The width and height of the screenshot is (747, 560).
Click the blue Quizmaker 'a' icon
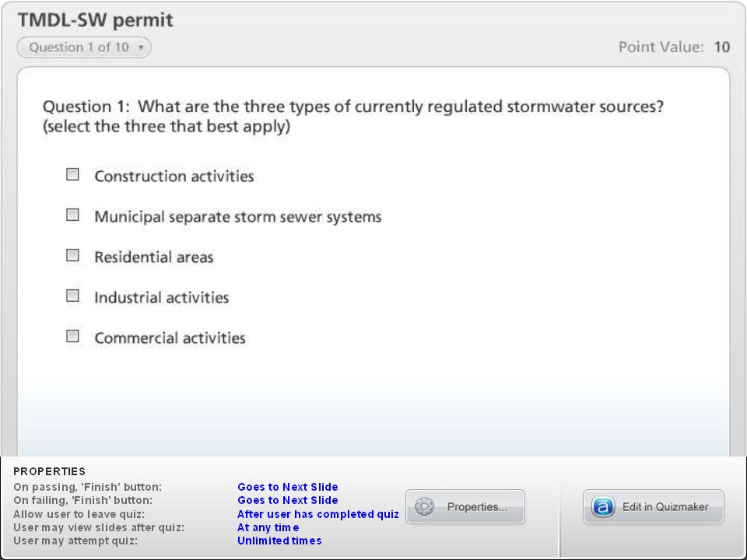602,507
